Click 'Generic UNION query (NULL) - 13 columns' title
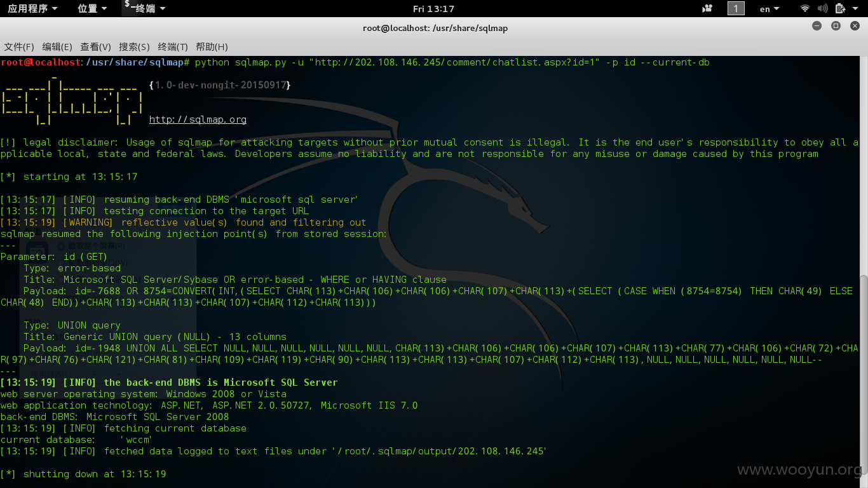 click(175, 337)
